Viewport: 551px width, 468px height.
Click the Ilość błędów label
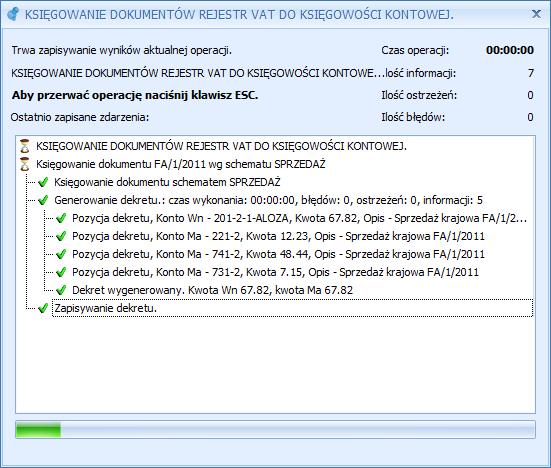click(413, 117)
